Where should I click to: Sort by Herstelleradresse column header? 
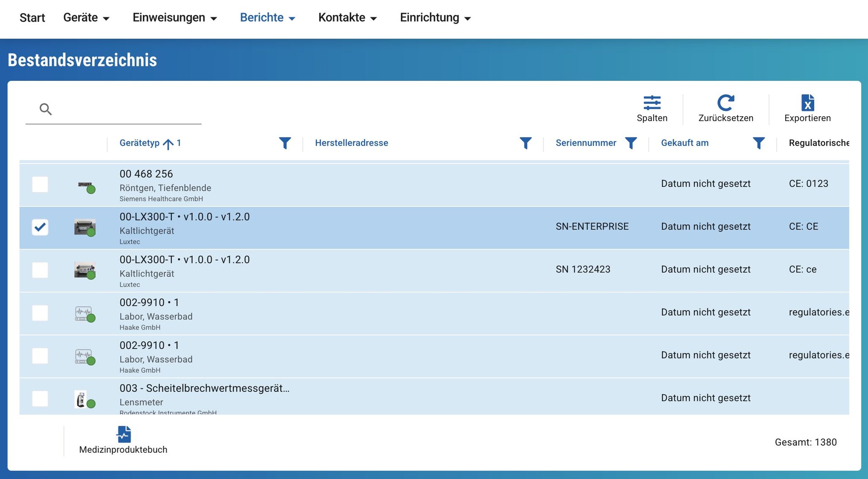(351, 143)
